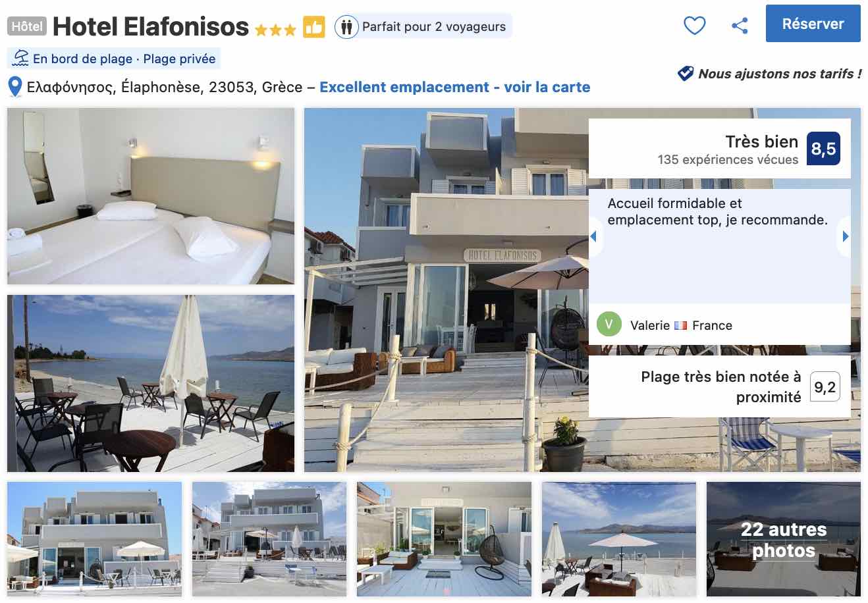Click the share icon
The height and width of the screenshot is (603, 868).
coord(740,26)
